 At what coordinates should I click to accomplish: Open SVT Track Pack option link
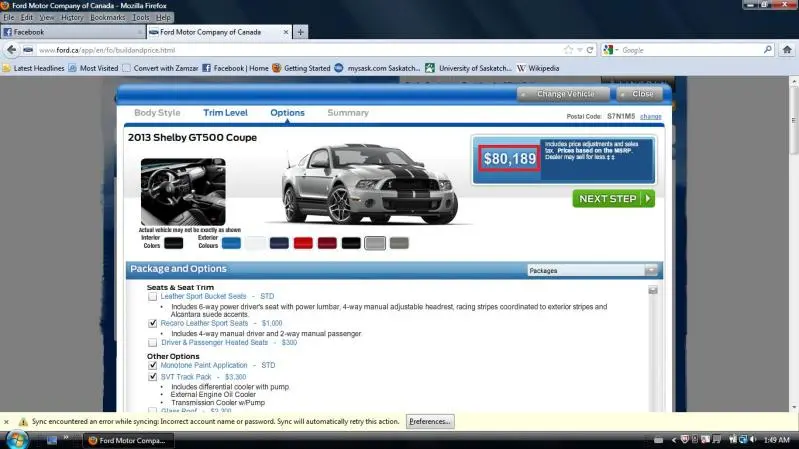pos(186,377)
